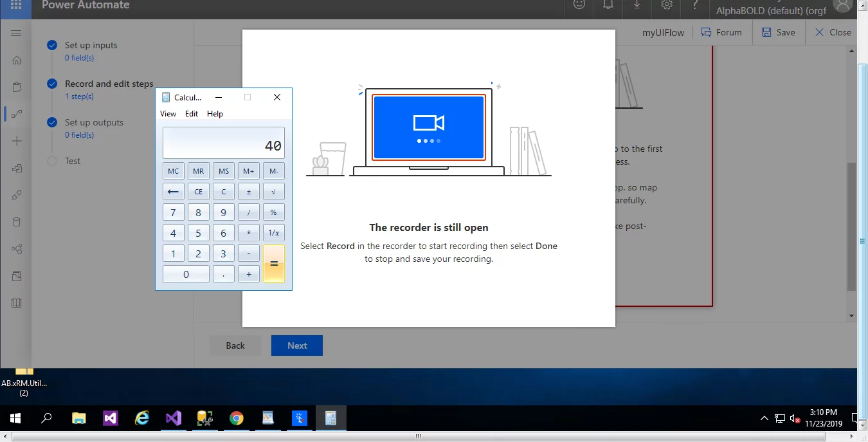Open Calculator Edit menu
Image resolution: width=868 pixels, height=442 pixels.
(192, 114)
